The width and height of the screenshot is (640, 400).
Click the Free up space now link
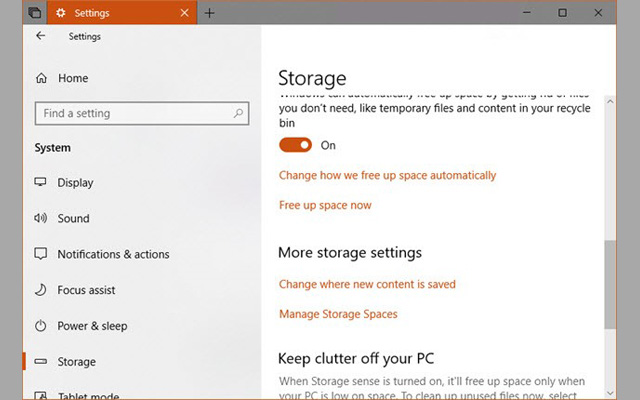point(325,205)
